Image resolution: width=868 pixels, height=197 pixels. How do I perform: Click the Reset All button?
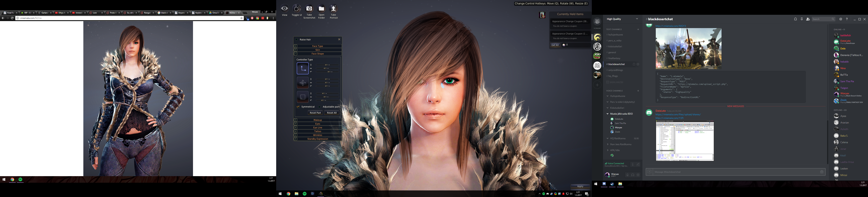[332, 113]
